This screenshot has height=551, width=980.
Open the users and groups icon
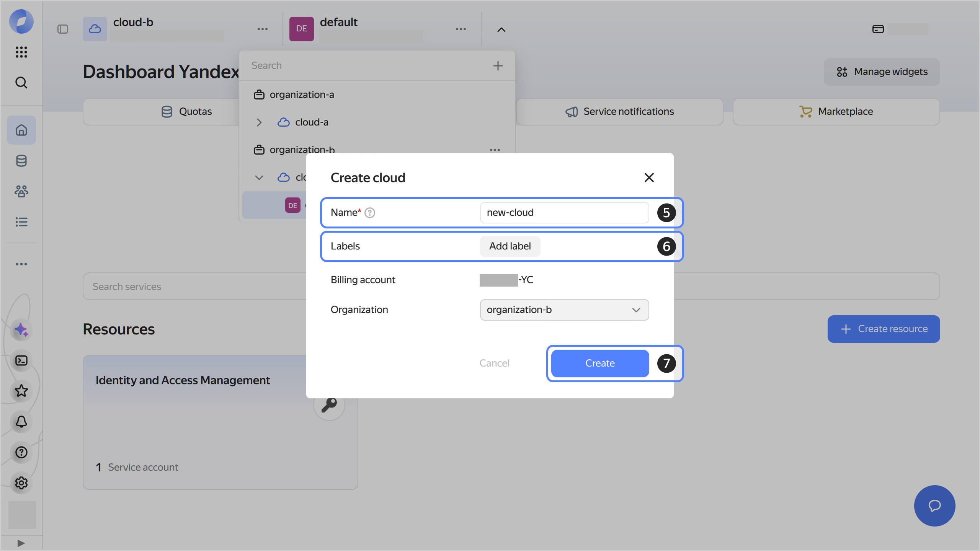point(21,191)
